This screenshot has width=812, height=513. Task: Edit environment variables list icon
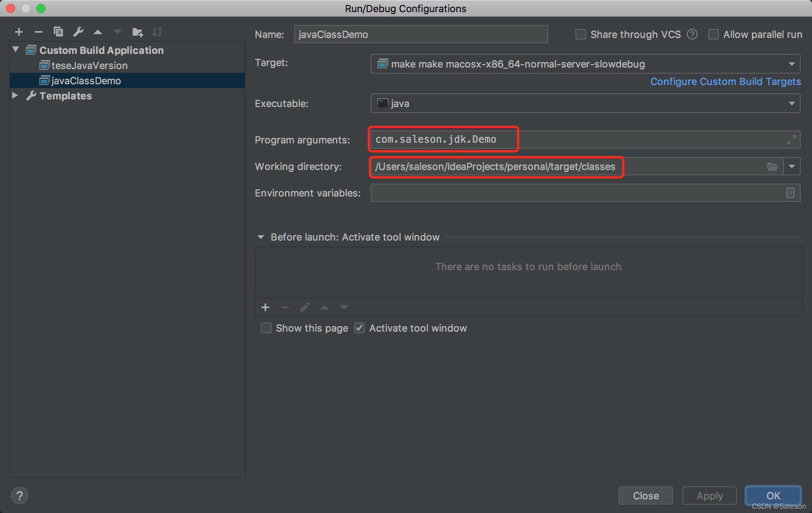click(790, 193)
